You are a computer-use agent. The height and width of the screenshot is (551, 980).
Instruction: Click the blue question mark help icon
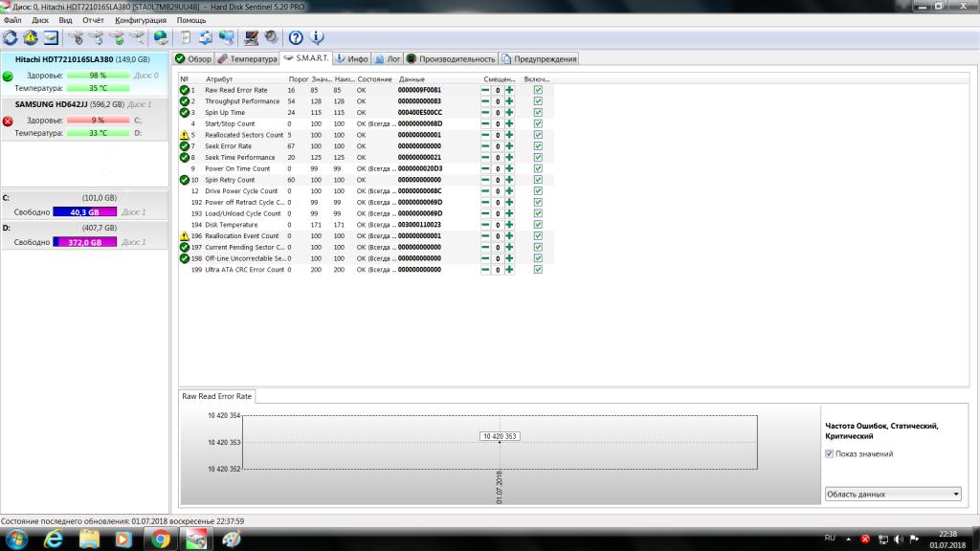click(x=296, y=38)
